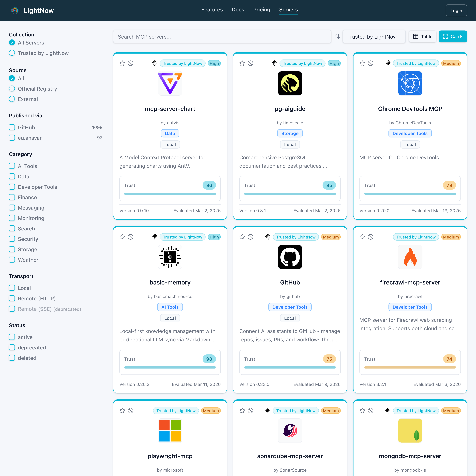Click the trust bar on basic-memory

coord(170,367)
